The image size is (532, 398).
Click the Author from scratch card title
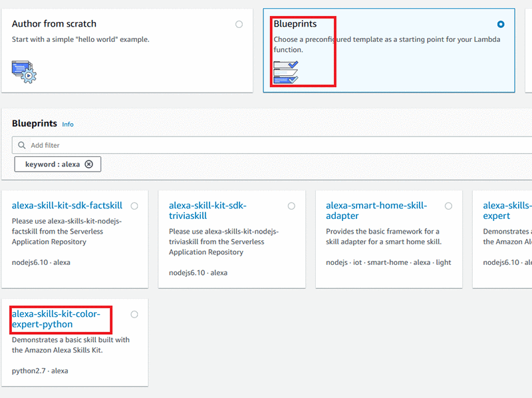tap(54, 24)
